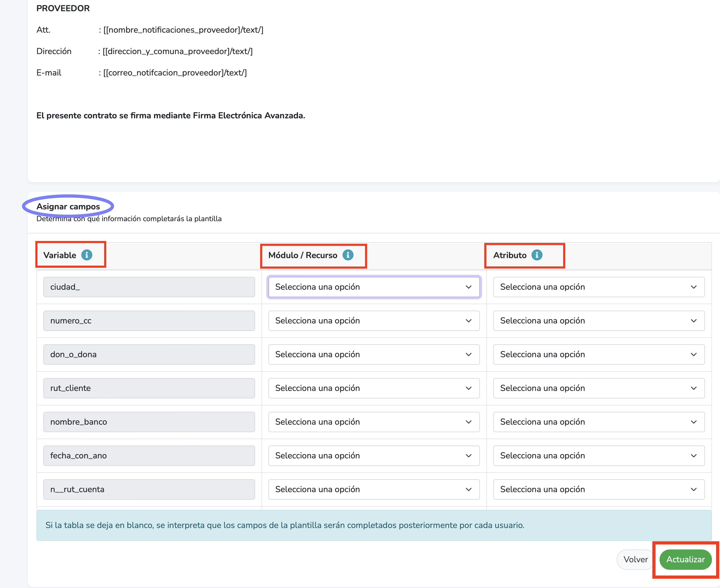Click the Módulo / Recurso column header label

pyautogui.click(x=303, y=255)
